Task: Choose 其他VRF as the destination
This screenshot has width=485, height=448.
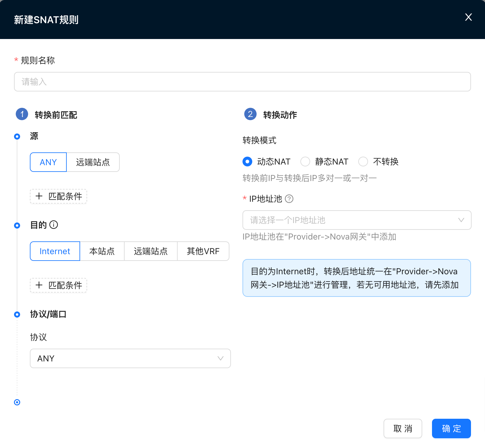Action: [203, 251]
